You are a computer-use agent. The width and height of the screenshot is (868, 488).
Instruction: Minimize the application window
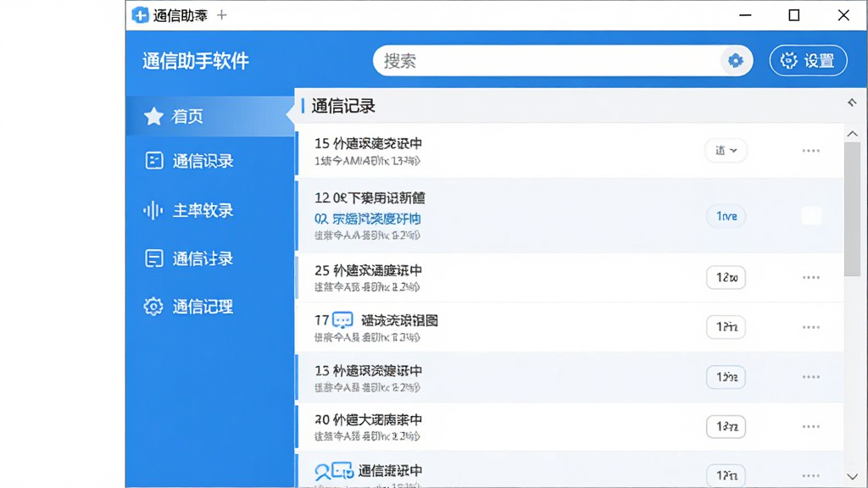[745, 15]
